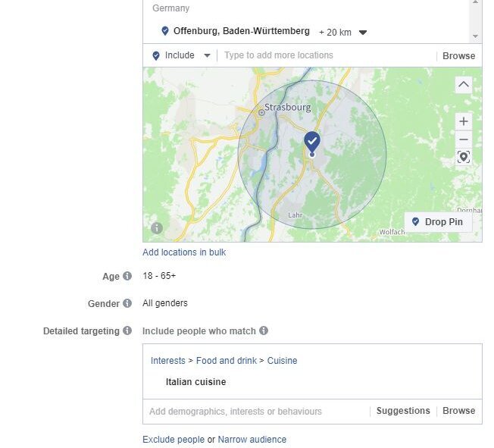494x448 pixels.
Task: Click the blue location pin on map
Action: coord(312,143)
